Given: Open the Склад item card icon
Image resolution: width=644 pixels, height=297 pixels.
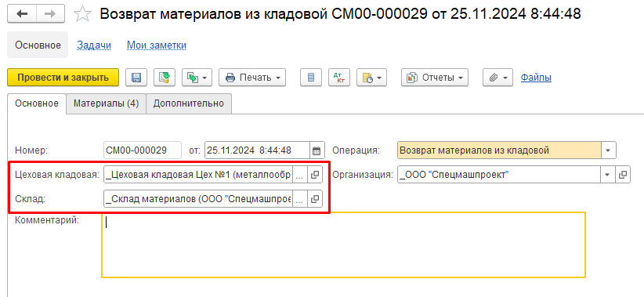Looking at the screenshot, I should tap(315, 199).
